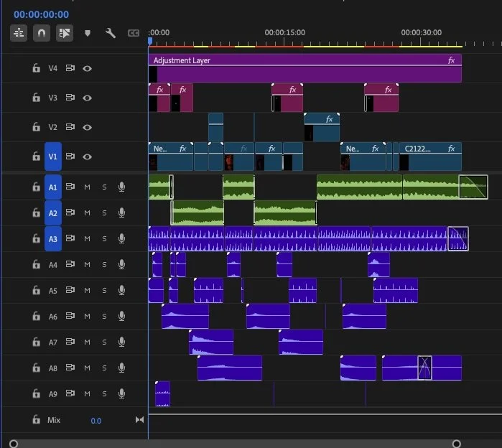Enable voice-over record on track A9
Viewport: 502px width, 448px height.
[121, 393]
